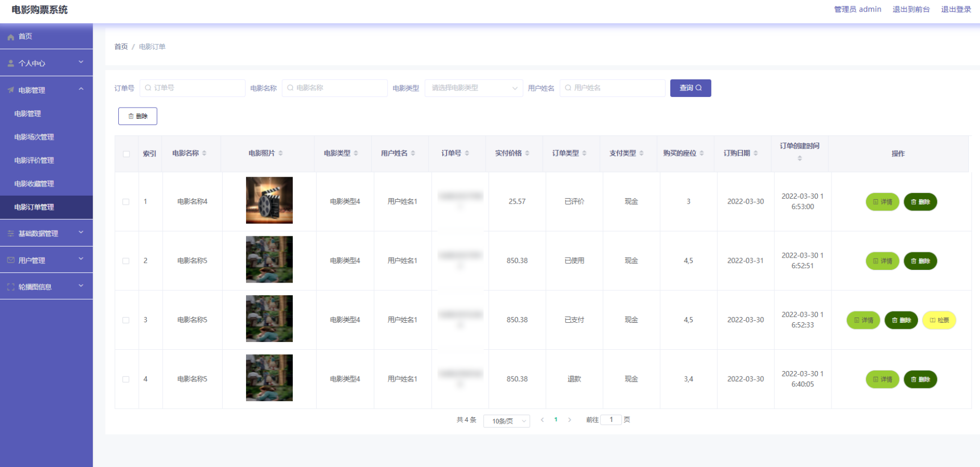
Task: Open the 请选择电影类型 dropdown
Action: click(x=474, y=88)
